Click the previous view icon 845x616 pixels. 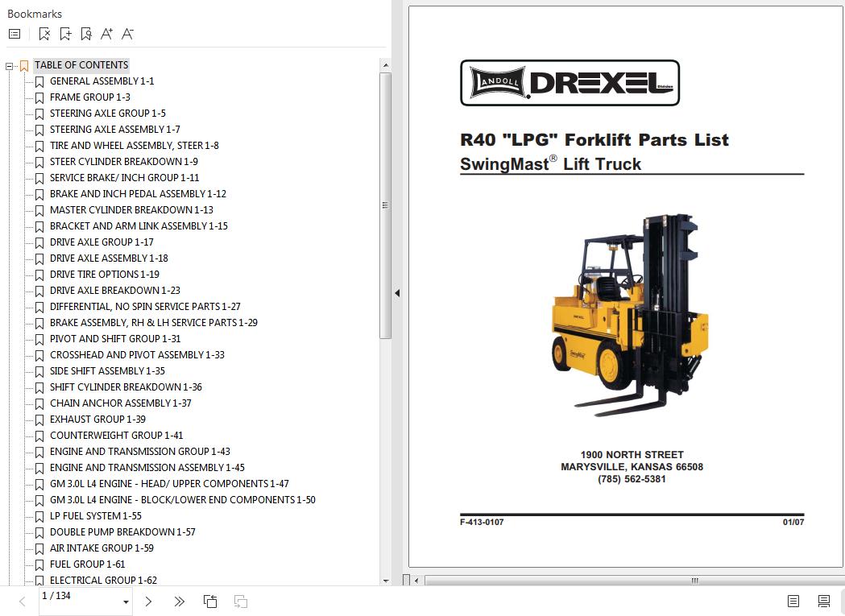tap(210, 602)
